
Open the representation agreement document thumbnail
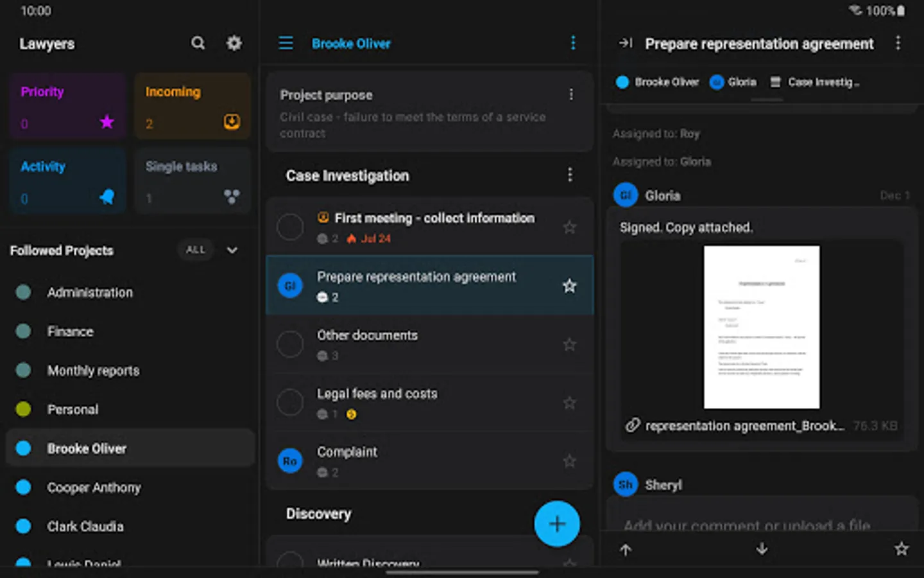[x=762, y=327]
